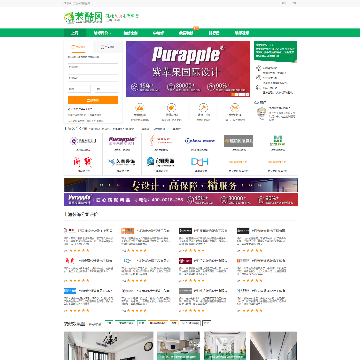Open the red treble-clef style brand logo

(161, 140)
